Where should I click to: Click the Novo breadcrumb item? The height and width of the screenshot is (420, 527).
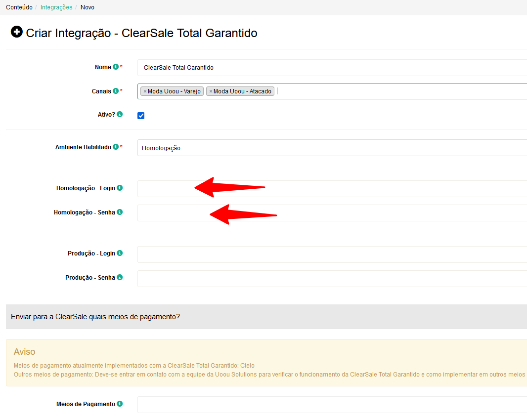point(88,7)
